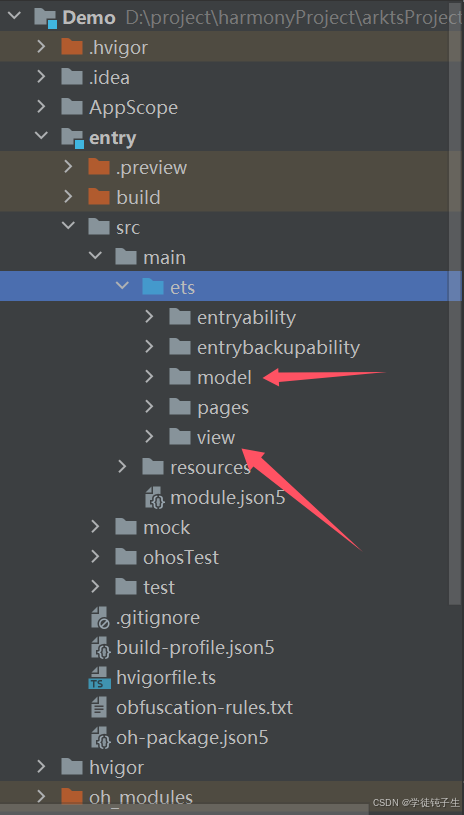The width and height of the screenshot is (464, 815).
Task: Collapse the src folder chevron
Action: (x=68, y=227)
